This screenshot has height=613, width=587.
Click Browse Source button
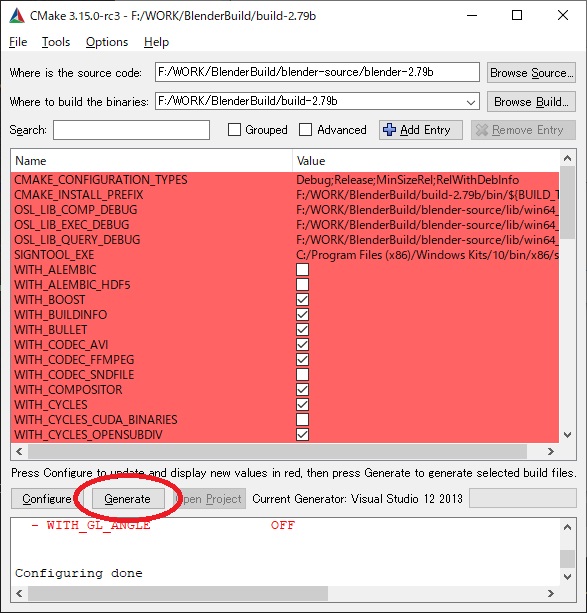(x=531, y=73)
